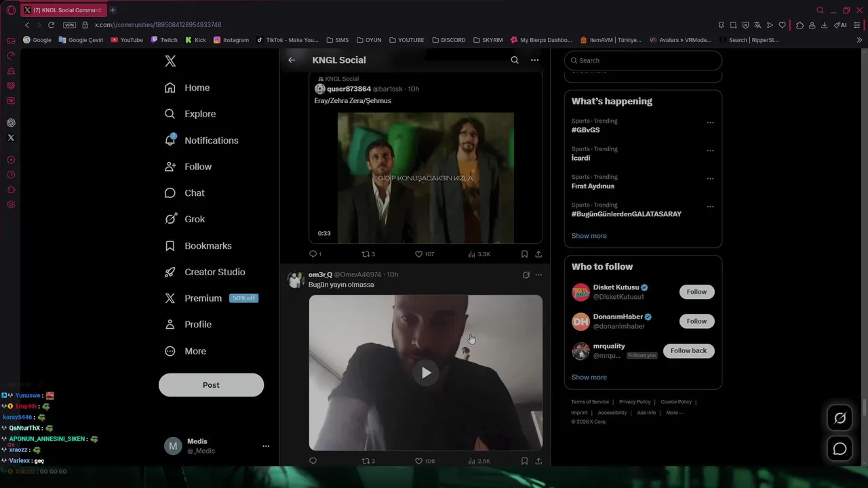Select the KNGL Social browser tab
The width and height of the screenshot is (868, 488).
coord(62,10)
